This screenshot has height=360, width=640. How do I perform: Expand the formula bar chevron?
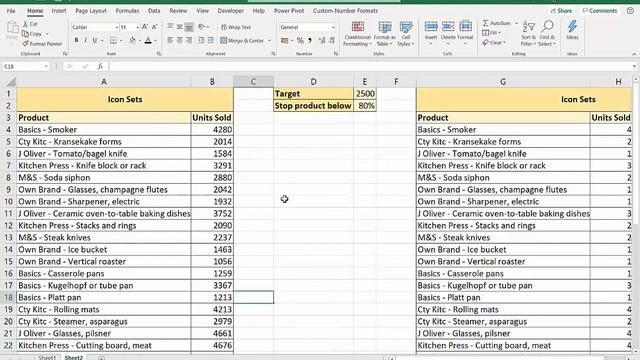click(634, 66)
